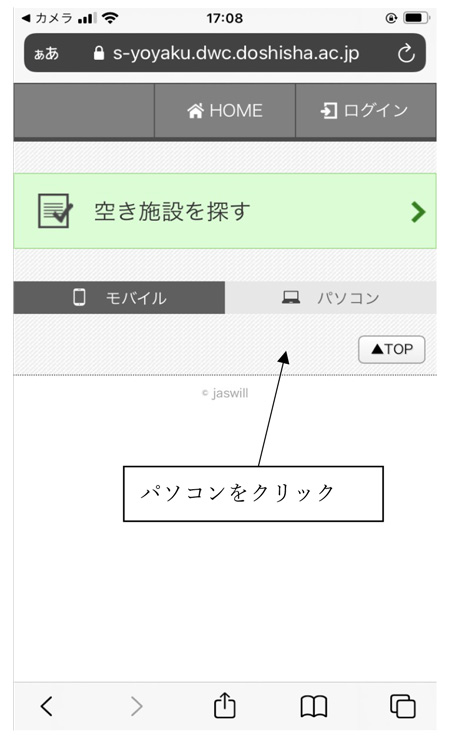Switch to モバイル view

pyautogui.click(x=119, y=297)
